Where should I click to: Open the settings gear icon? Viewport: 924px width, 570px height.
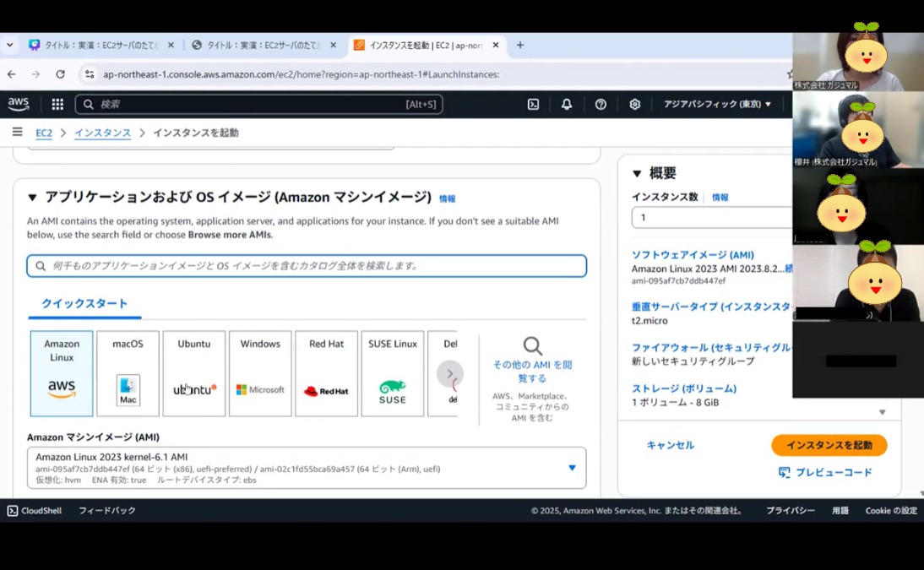tap(634, 104)
